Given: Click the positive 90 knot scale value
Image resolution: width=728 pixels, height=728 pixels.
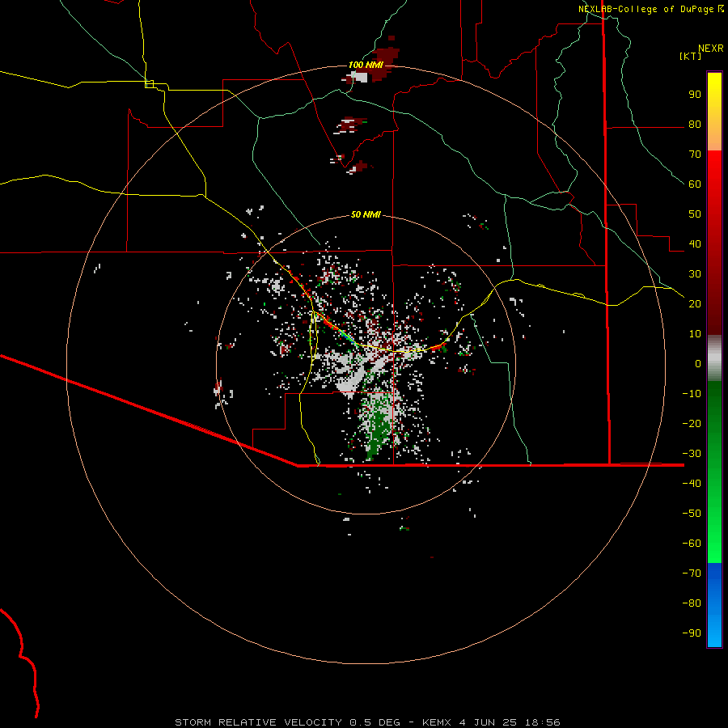Looking at the screenshot, I should pos(695,95).
